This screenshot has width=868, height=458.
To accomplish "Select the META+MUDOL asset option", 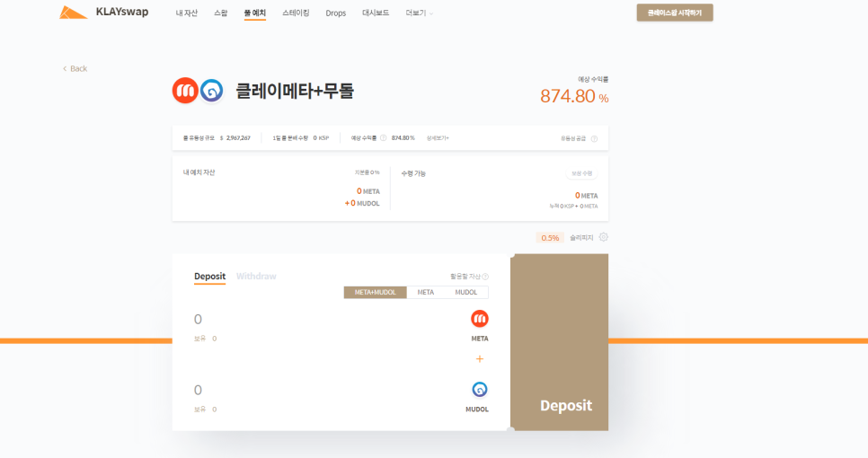I will tap(376, 292).
